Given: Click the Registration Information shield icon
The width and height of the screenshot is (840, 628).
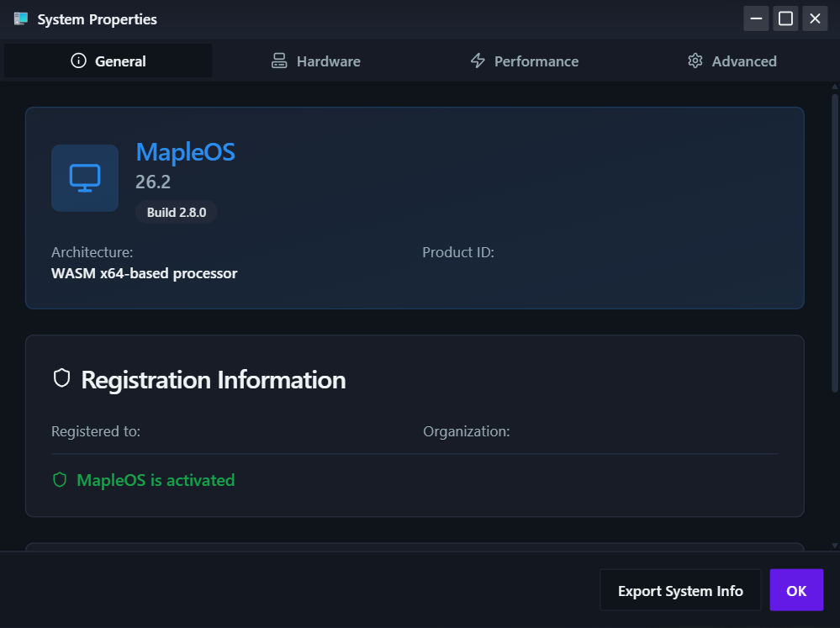Looking at the screenshot, I should click(61, 378).
